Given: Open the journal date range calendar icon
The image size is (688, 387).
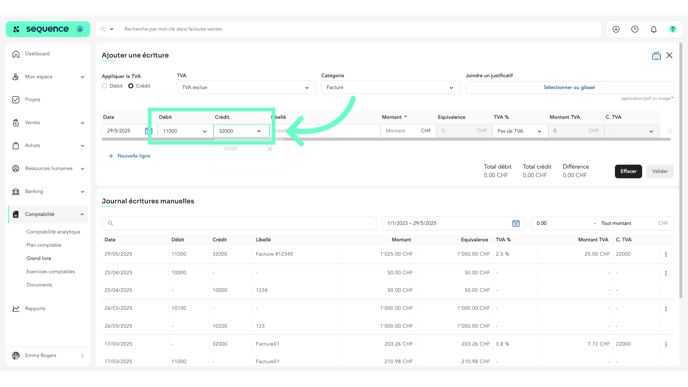Looking at the screenshot, I should (x=516, y=223).
